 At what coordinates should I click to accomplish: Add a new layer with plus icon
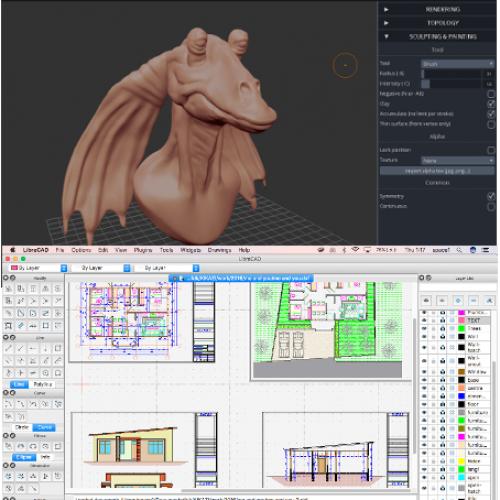pos(458,301)
